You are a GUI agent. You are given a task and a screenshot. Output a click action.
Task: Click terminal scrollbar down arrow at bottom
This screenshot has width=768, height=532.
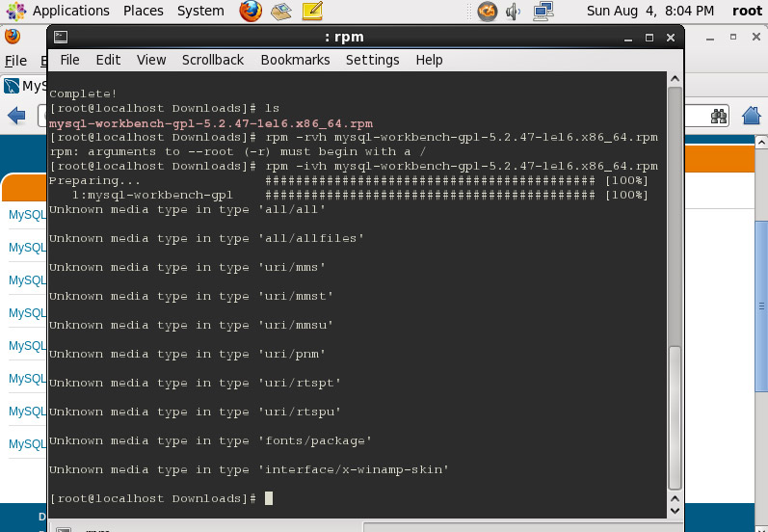tap(675, 511)
